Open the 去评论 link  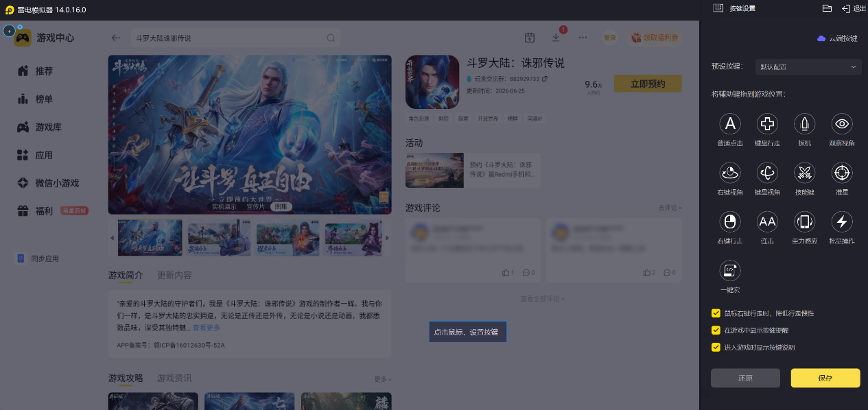click(670, 208)
